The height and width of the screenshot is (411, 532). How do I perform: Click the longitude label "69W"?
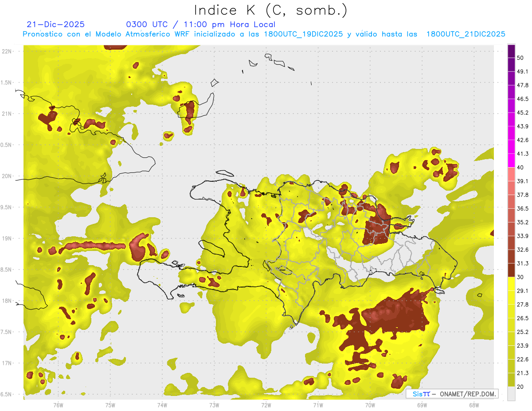click(x=422, y=405)
